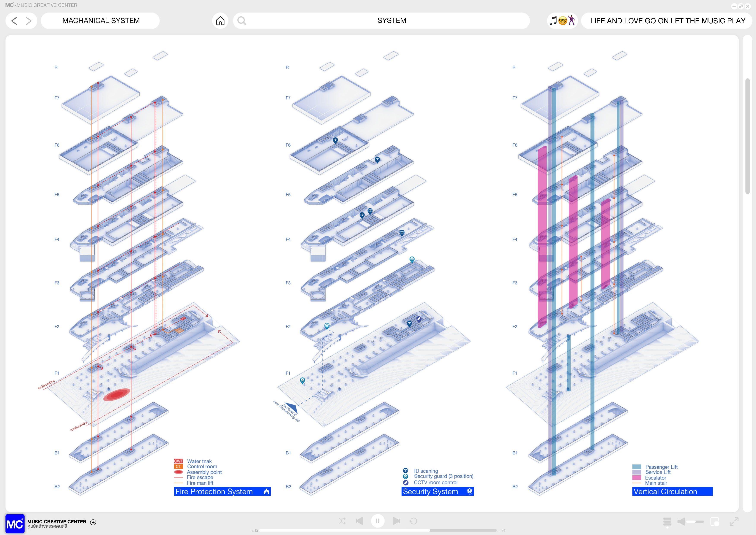756x535 pixels.
Task: Click the home icon button
Action: (x=220, y=21)
